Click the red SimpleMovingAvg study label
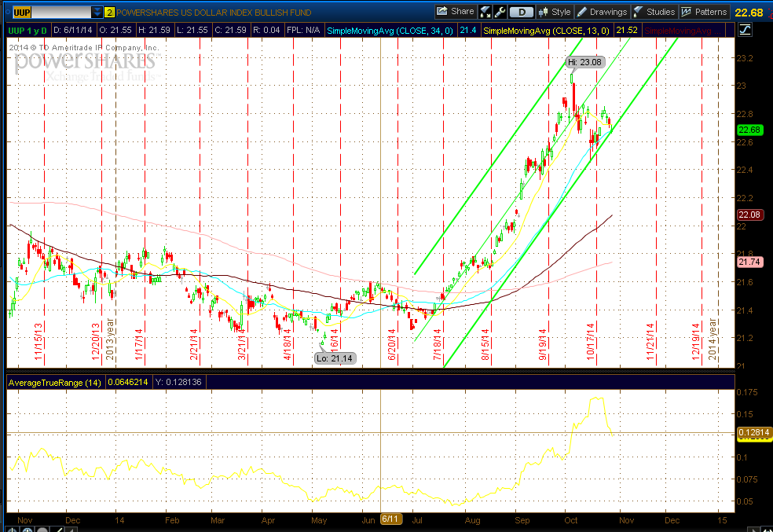Image resolution: width=773 pixels, height=532 pixels. coord(681,31)
